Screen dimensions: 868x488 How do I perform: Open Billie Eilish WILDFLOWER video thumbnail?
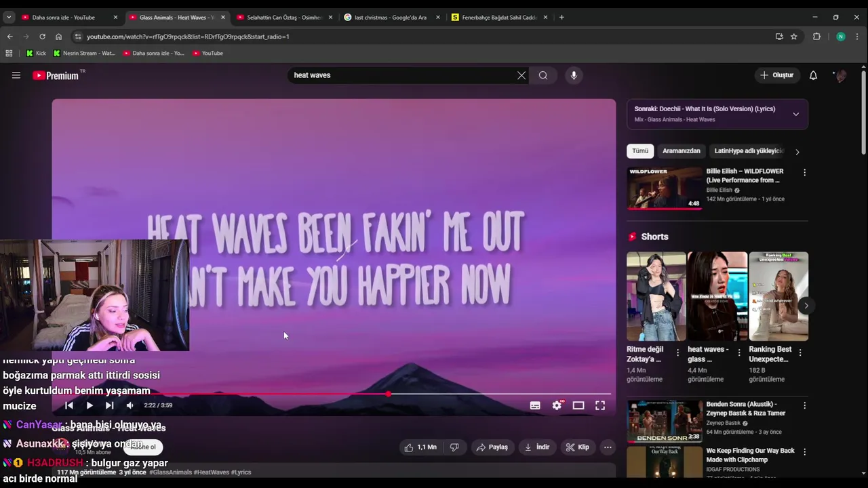coord(665,188)
